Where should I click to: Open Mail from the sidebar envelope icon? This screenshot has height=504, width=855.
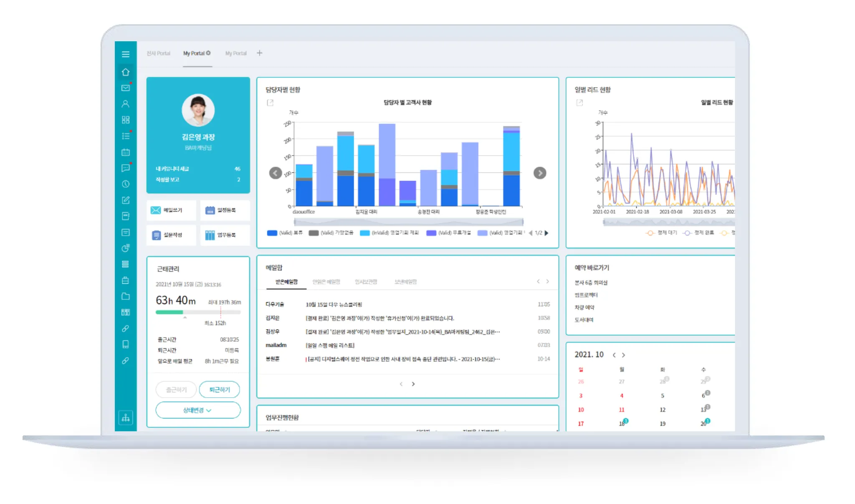coord(126,88)
